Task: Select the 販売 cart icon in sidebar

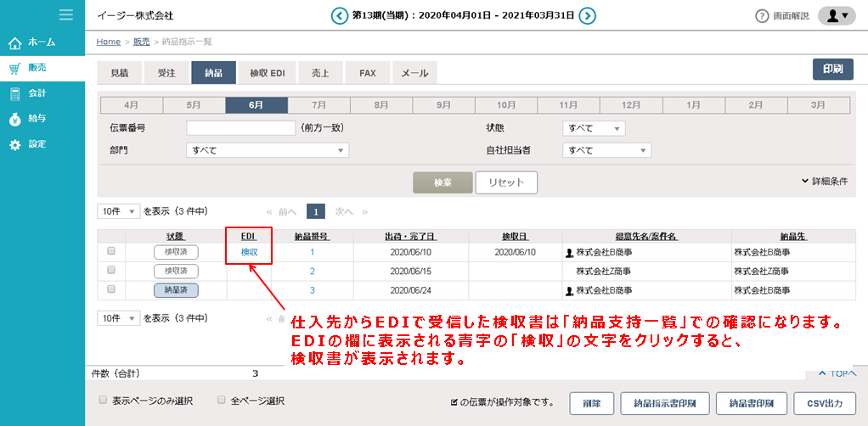Action: (14, 68)
